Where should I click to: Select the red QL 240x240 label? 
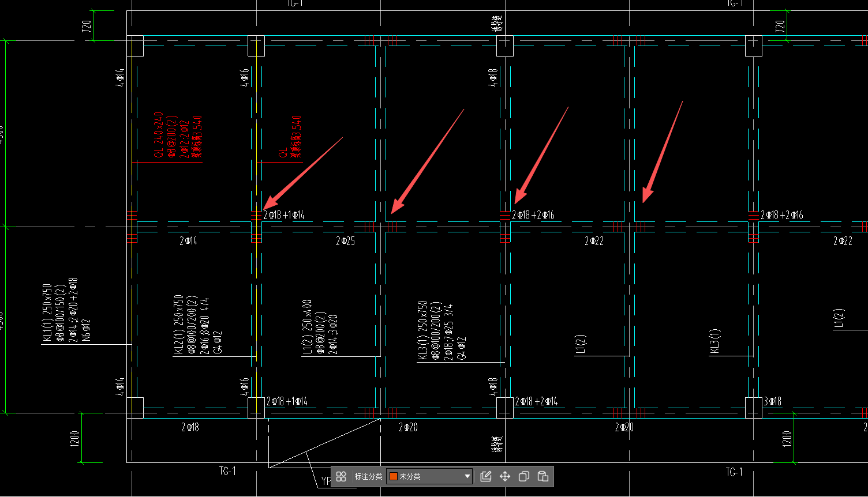pyautogui.click(x=159, y=135)
